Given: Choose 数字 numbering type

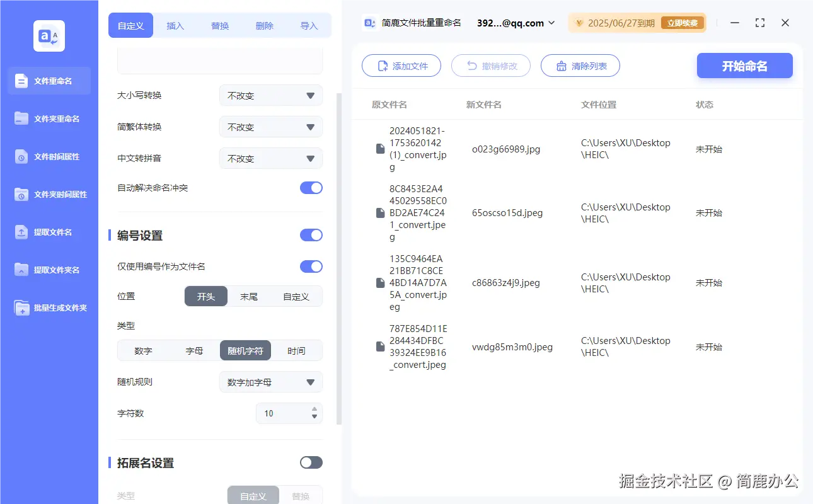Looking at the screenshot, I should pyautogui.click(x=143, y=350).
